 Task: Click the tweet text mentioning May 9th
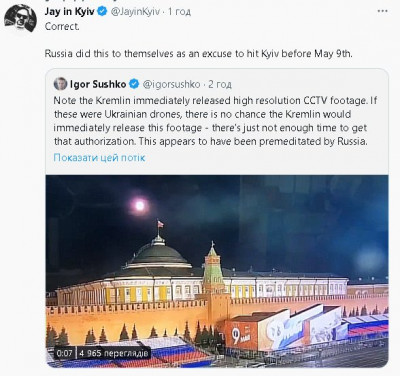coord(198,54)
